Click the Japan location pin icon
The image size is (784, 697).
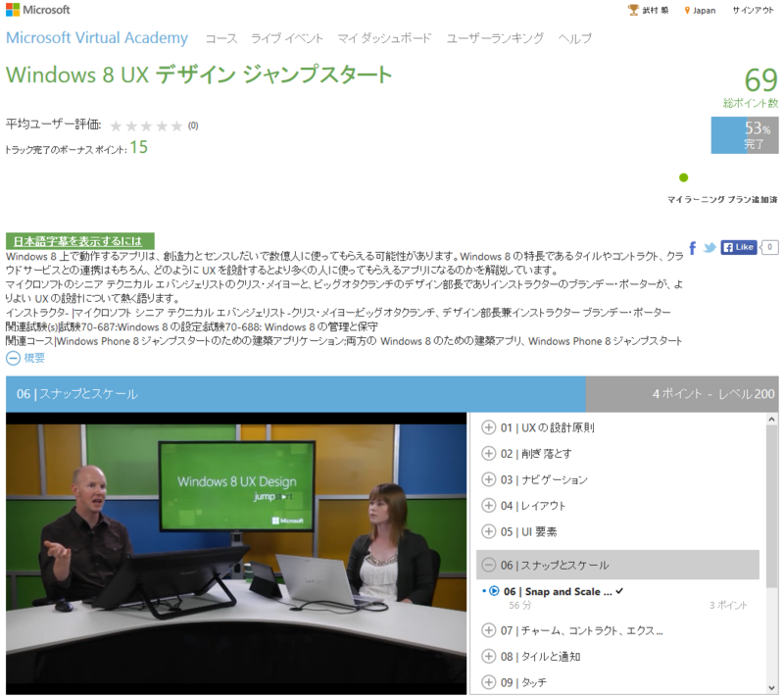687,11
